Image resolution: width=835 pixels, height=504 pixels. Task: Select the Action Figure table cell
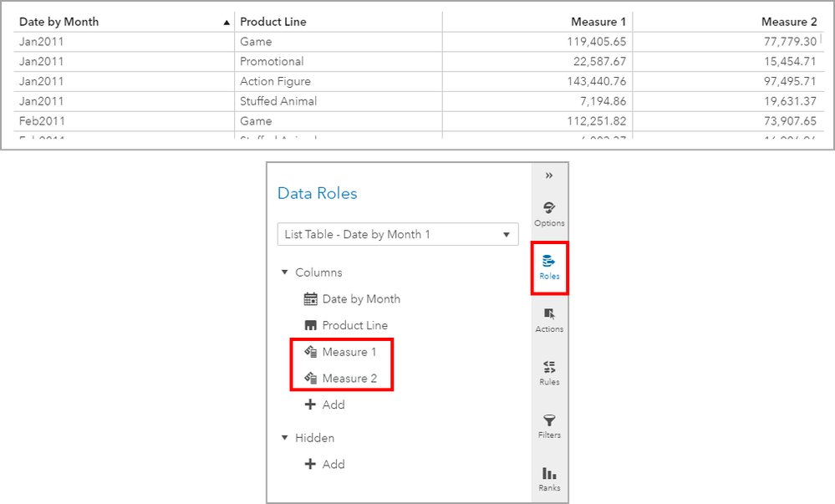(275, 81)
